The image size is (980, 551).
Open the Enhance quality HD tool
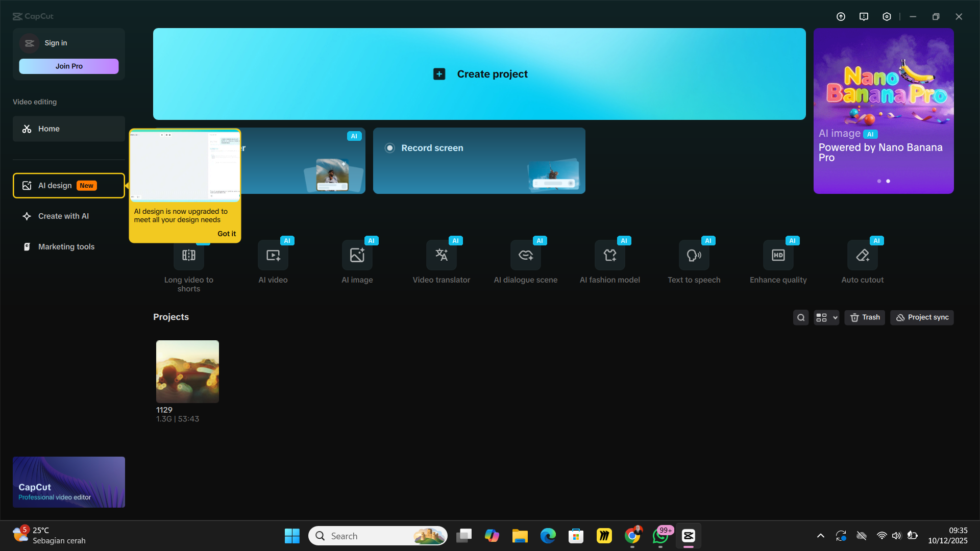778,256
